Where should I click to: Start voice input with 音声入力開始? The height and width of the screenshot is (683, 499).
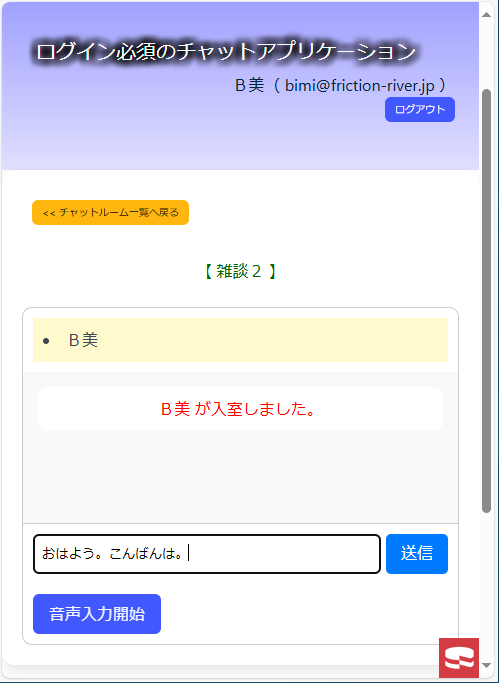(97, 614)
